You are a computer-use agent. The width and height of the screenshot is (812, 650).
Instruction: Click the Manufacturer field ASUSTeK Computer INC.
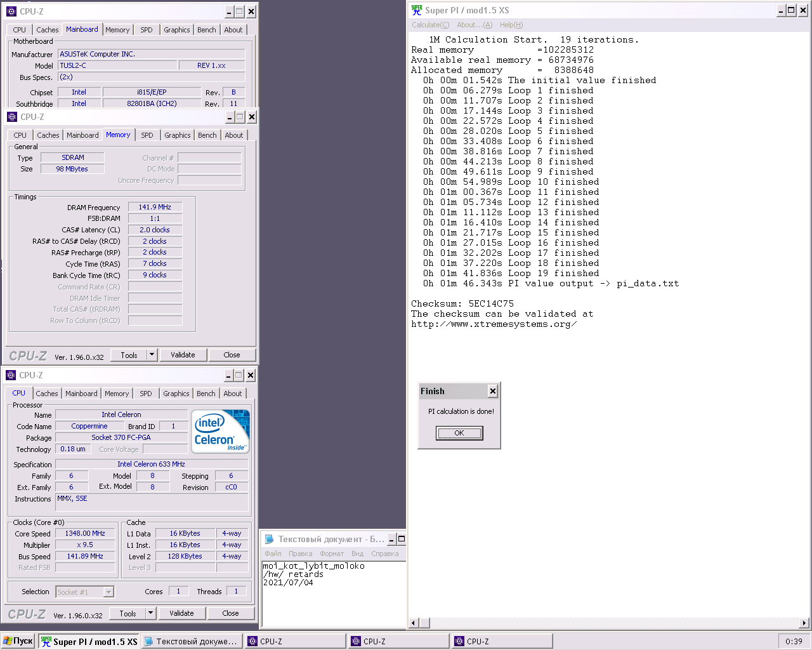click(x=152, y=54)
